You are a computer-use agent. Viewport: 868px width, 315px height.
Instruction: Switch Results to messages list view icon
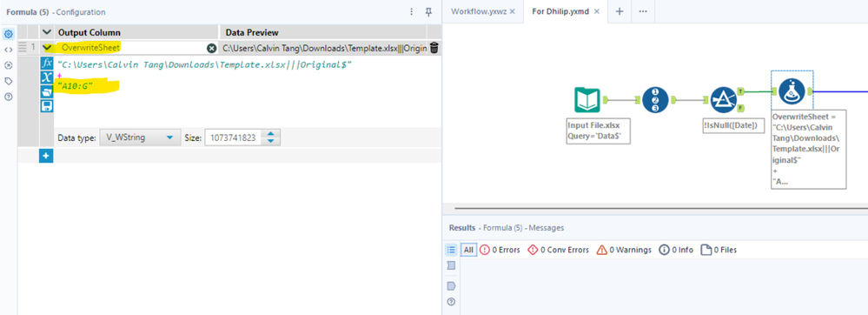451,250
